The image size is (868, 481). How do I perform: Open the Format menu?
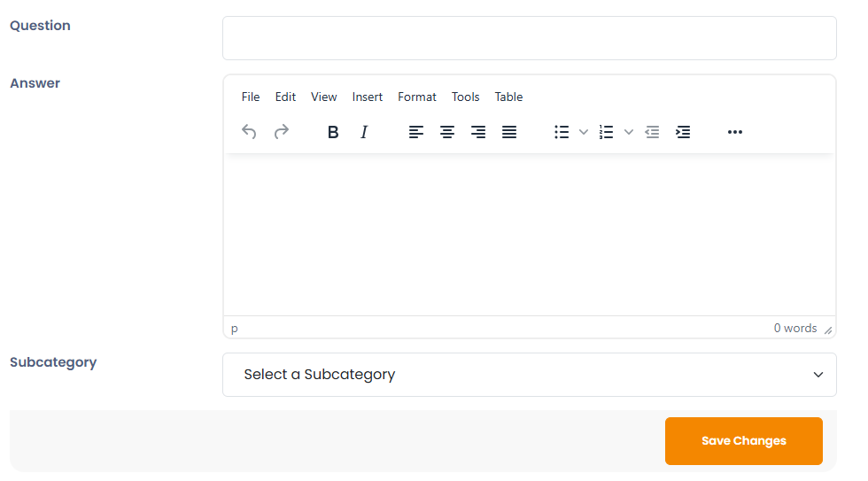click(417, 97)
